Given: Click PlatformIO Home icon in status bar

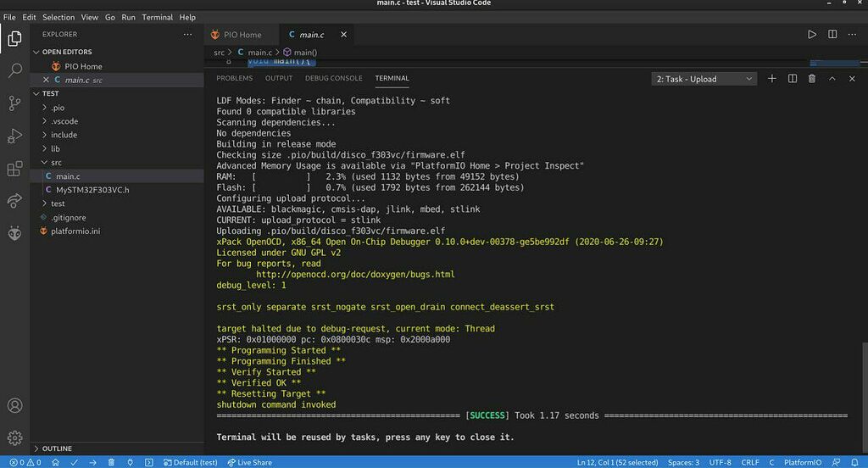Looking at the screenshot, I should 55,462.
